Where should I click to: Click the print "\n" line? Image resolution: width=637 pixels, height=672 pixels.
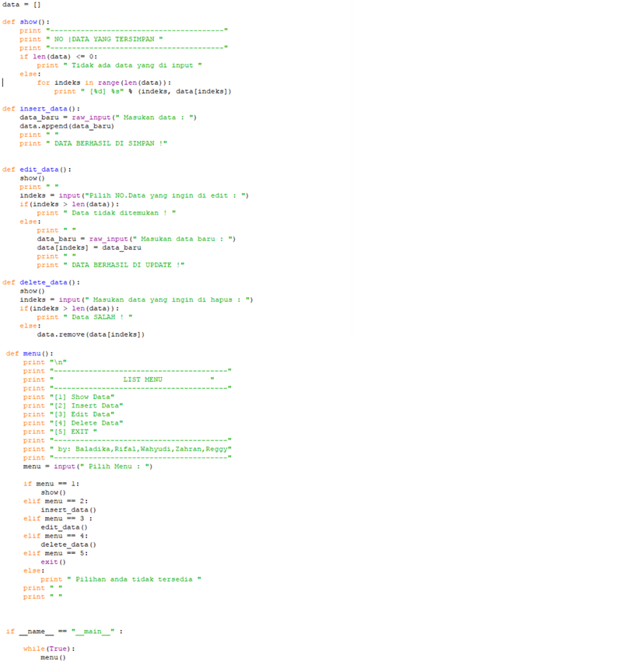coord(45,362)
